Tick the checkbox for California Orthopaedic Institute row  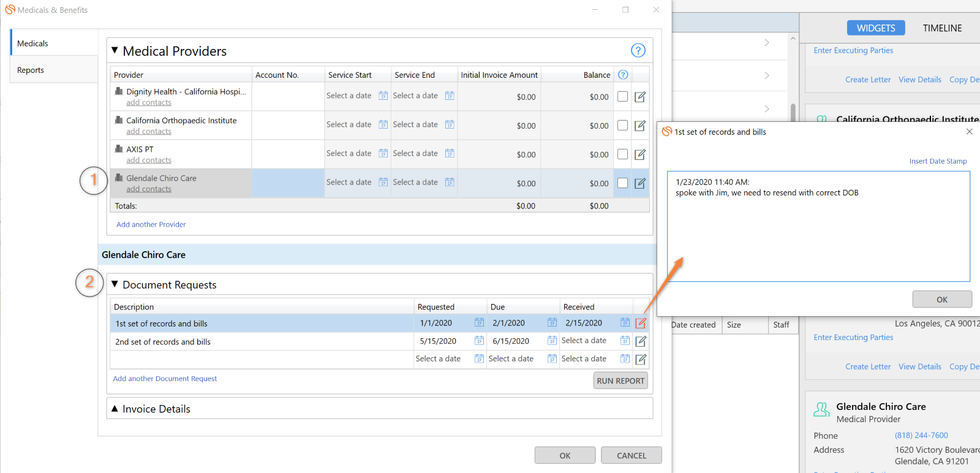pos(622,125)
